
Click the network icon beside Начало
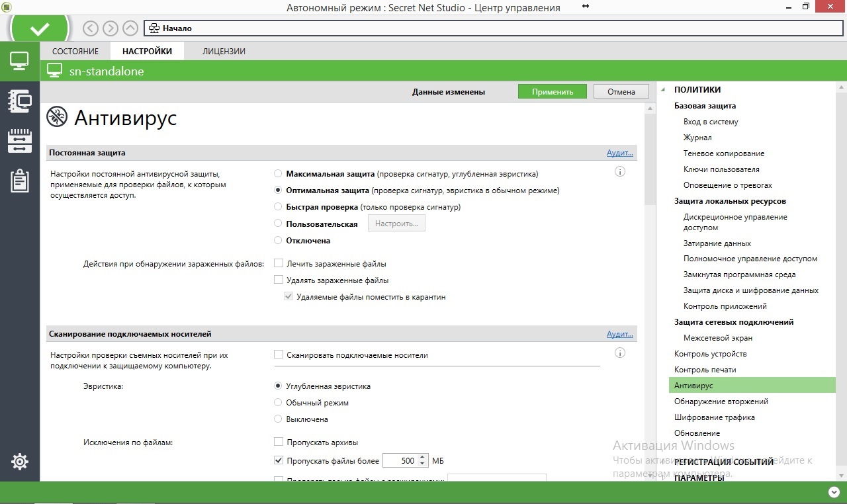[154, 28]
